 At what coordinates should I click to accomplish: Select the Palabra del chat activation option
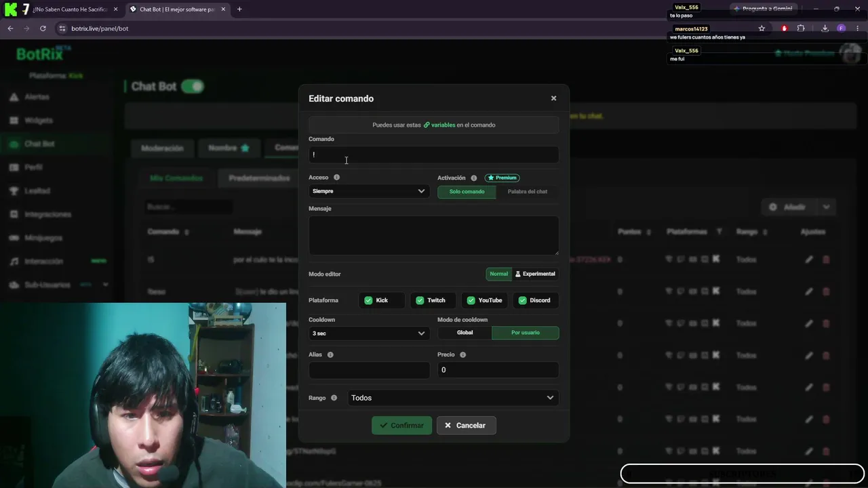tap(528, 192)
